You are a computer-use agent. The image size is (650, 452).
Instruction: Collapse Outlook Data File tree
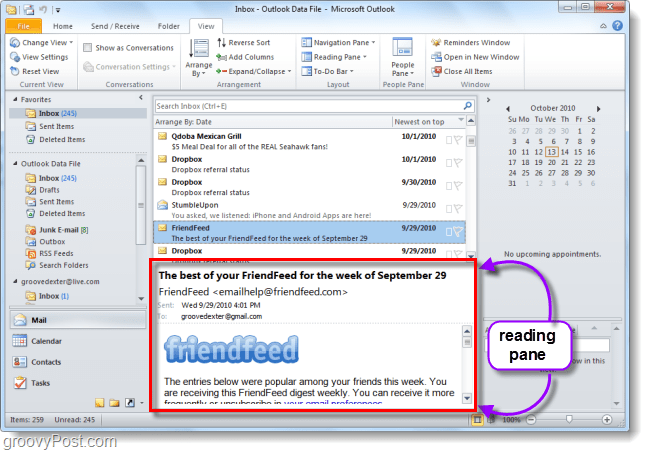pos(15,164)
